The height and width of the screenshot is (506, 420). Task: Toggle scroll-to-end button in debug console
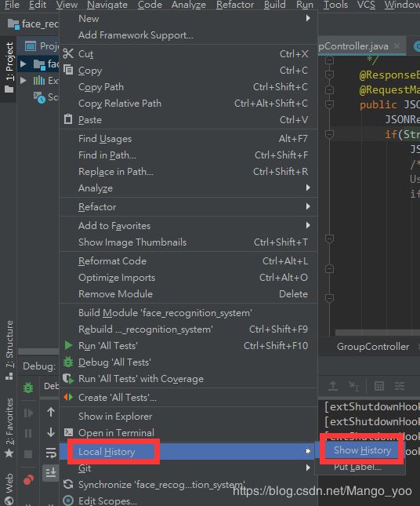click(x=51, y=473)
